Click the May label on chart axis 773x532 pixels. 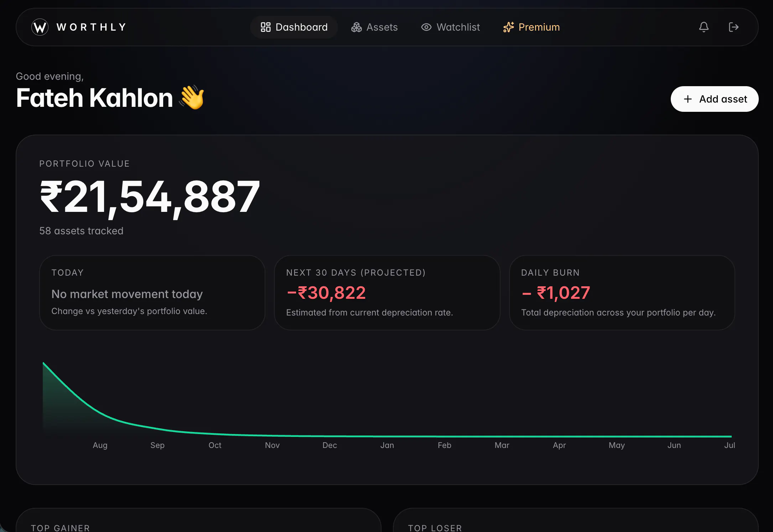pyautogui.click(x=617, y=445)
